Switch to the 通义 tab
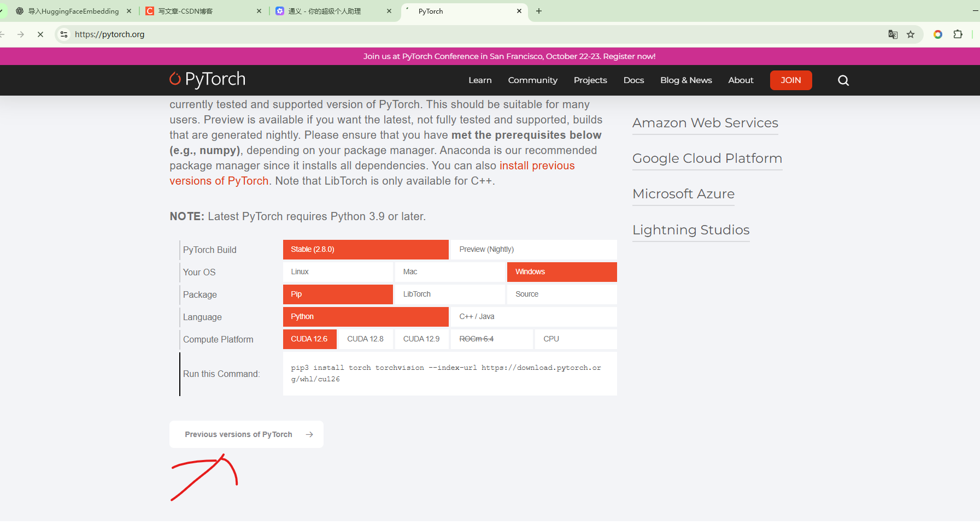The width and height of the screenshot is (980, 531). click(333, 11)
